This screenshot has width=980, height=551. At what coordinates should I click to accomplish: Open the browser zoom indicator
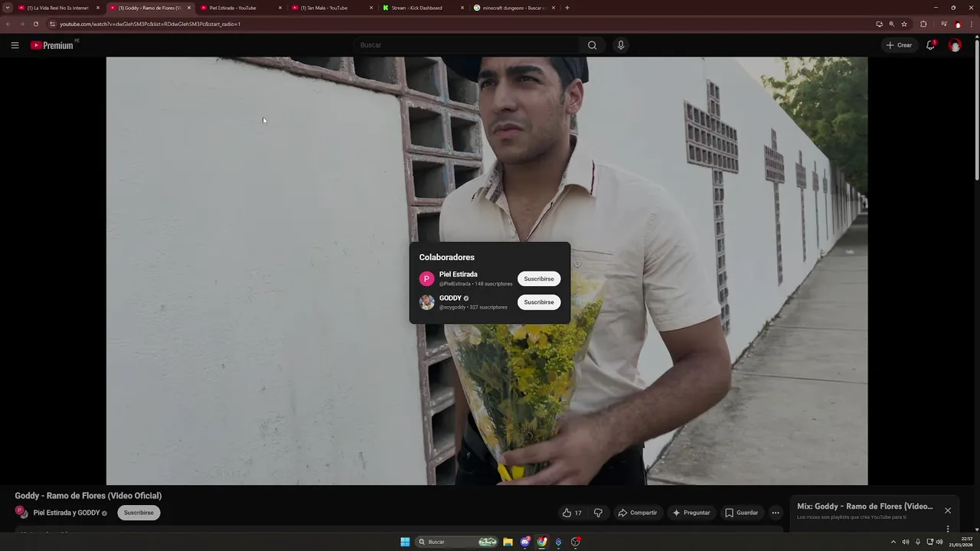coord(891,24)
